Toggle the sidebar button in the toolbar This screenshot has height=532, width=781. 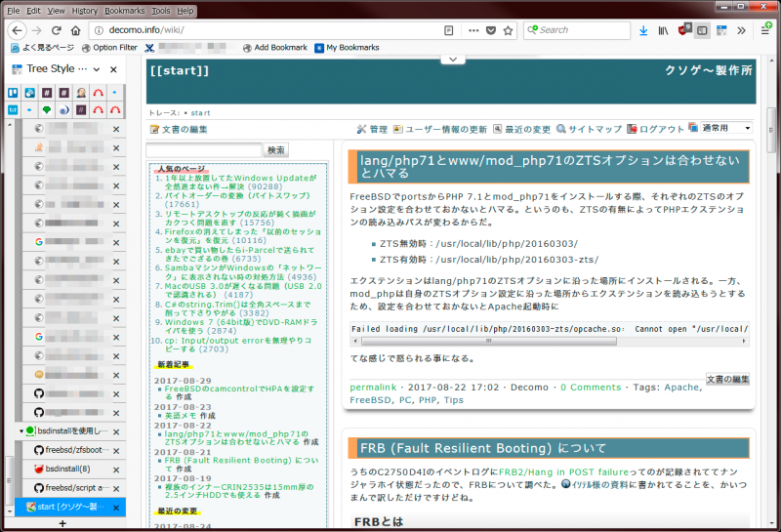pyautogui.click(x=702, y=30)
